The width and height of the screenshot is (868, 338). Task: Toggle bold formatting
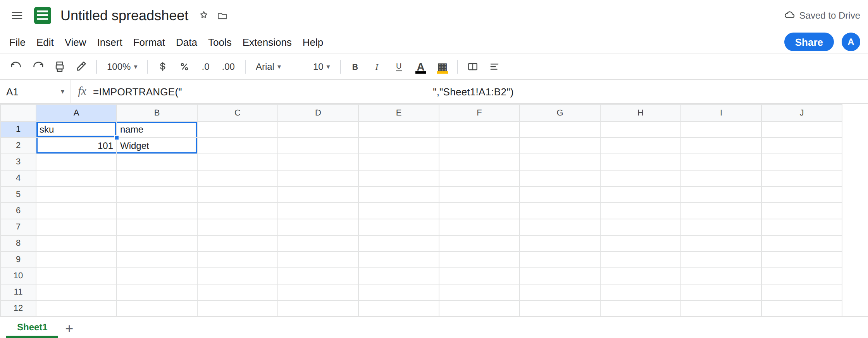tap(355, 67)
